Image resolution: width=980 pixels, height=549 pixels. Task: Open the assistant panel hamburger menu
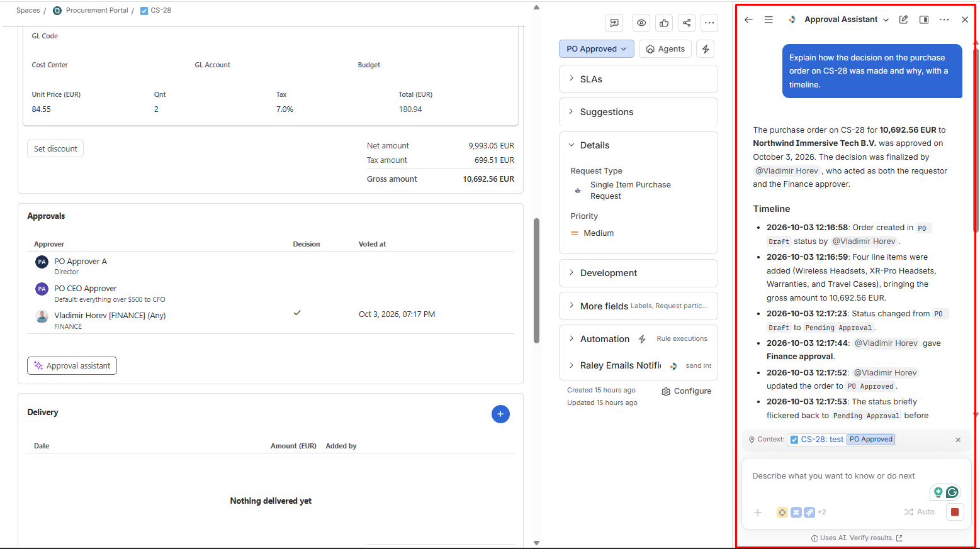[769, 19]
